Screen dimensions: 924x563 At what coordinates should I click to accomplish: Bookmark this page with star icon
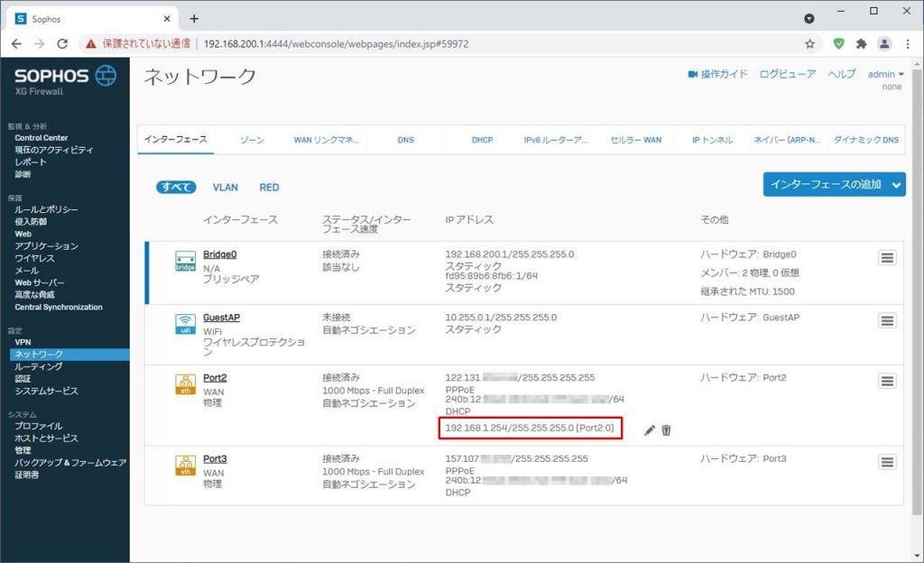pos(809,43)
